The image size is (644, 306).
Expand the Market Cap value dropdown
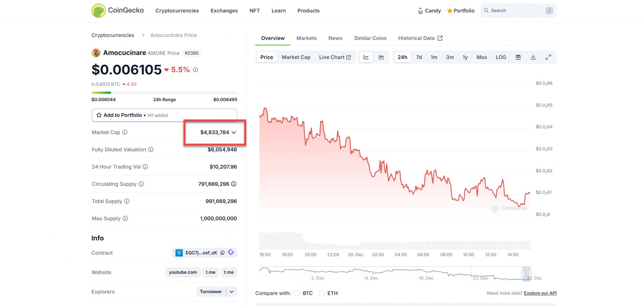coord(234,132)
